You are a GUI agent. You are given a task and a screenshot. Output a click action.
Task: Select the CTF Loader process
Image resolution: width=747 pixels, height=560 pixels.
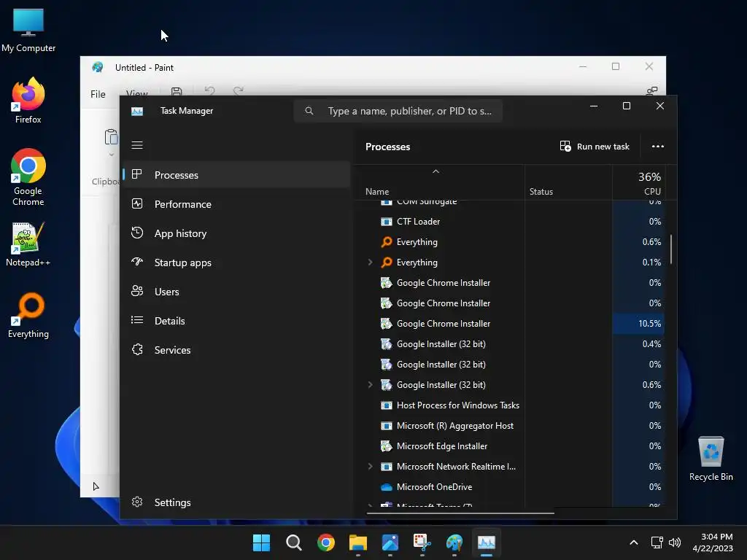510,222
